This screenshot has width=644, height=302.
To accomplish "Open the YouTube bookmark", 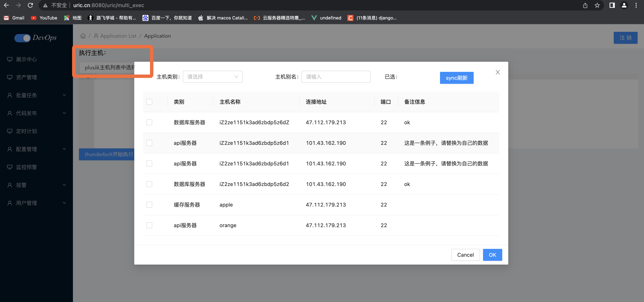I will tap(44, 18).
